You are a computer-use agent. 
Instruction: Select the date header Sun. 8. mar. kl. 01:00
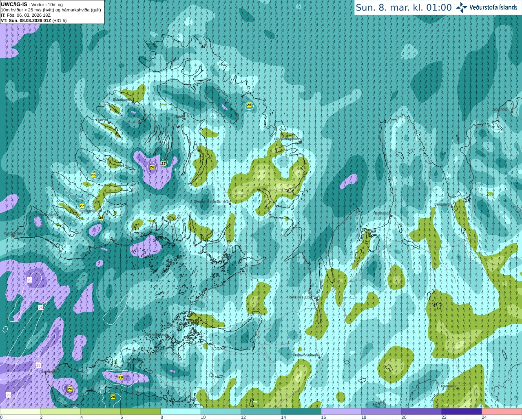[x=404, y=7]
